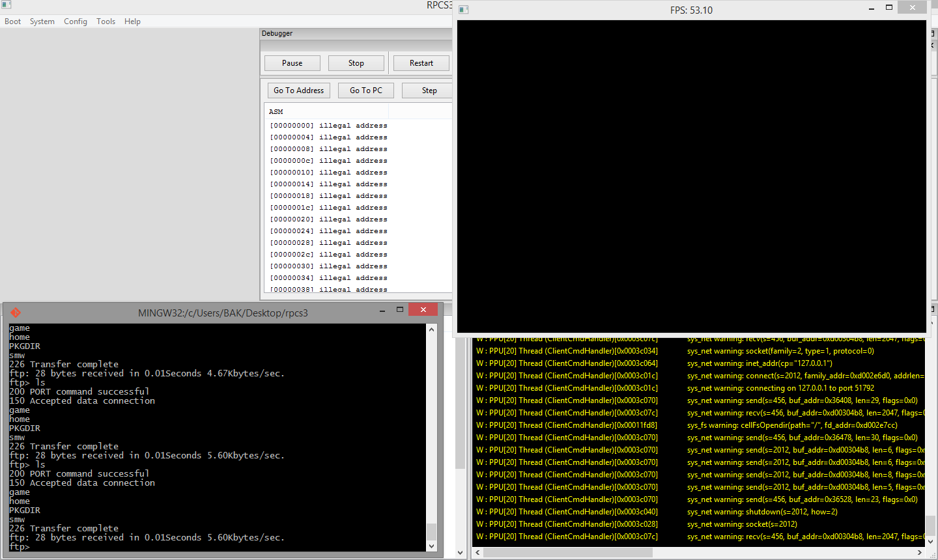This screenshot has height=560, width=938.
Task: Open the Tools menu
Action: click(x=106, y=21)
